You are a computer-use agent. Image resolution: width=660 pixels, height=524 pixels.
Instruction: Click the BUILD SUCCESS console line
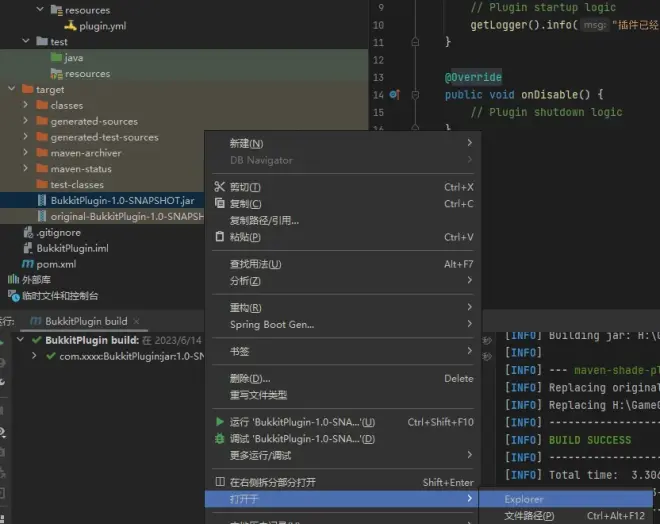(x=590, y=440)
